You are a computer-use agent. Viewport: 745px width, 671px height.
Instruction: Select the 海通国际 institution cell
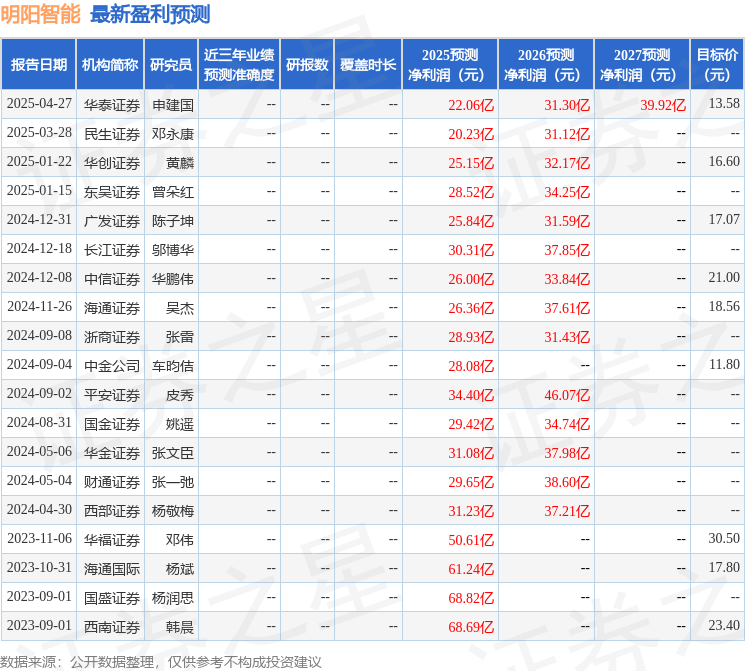112,569
